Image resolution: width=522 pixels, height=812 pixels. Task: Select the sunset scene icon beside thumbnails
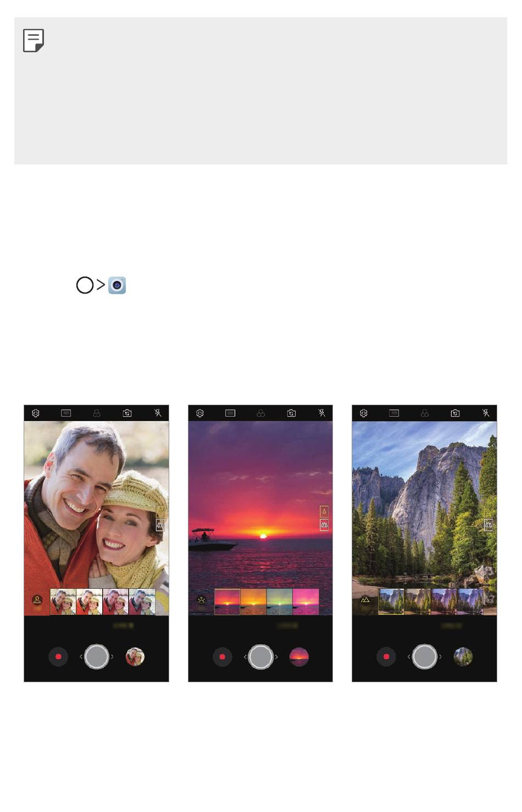(x=201, y=600)
